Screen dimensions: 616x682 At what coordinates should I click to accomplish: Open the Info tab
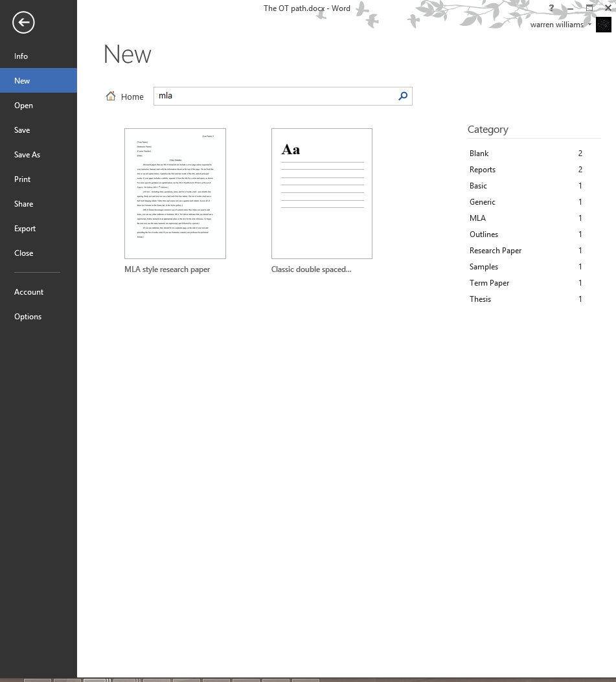click(21, 56)
